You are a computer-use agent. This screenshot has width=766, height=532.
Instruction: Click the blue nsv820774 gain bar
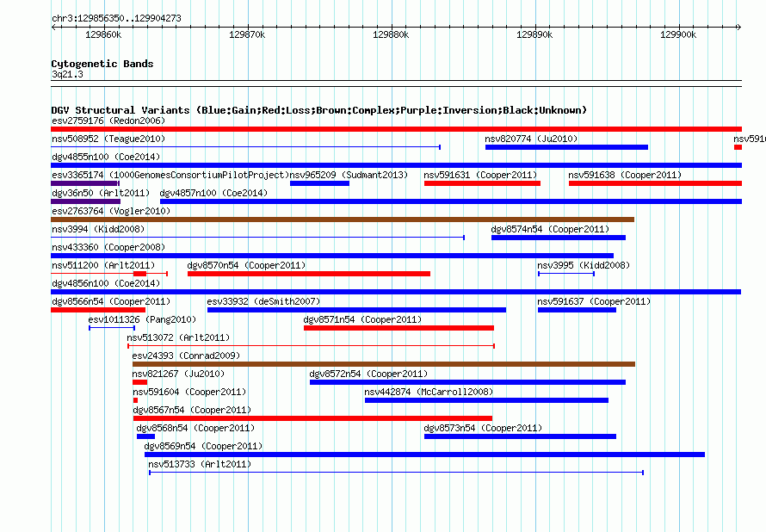(566, 147)
